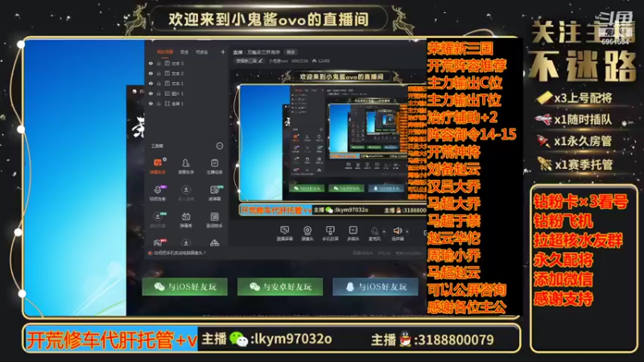Open the 歌词助手 lyrics assistant tool
Screen dimensions: 644x362
(x=214, y=220)
